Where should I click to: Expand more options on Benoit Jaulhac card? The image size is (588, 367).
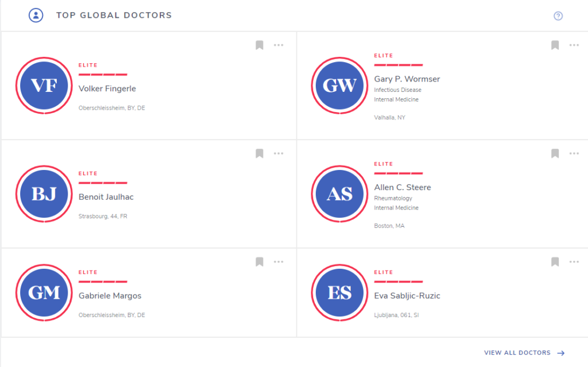[278, 153]
